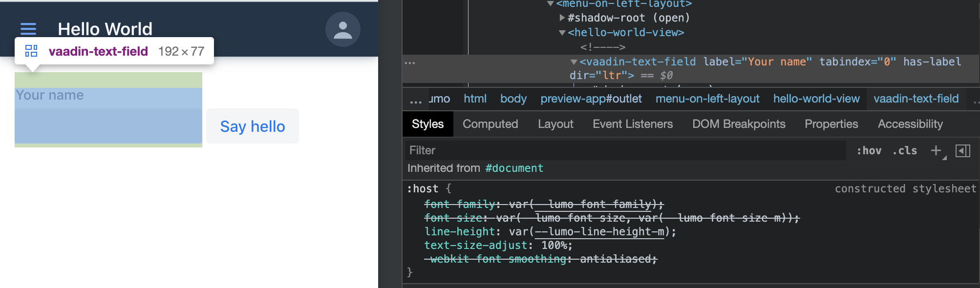980x288 pixels.
Task: Open the Accessibility tab
Action: click(910, 124)
